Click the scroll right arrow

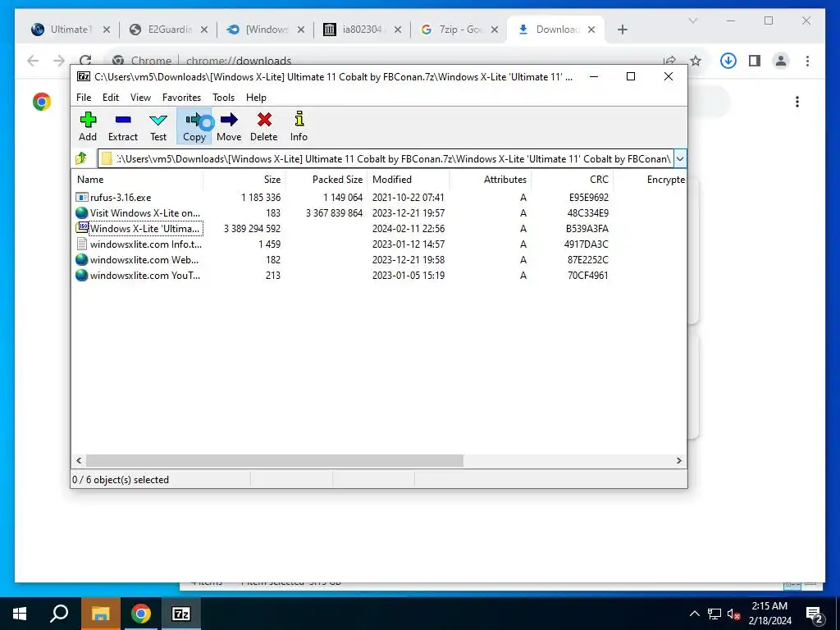(x=678, y=461)
